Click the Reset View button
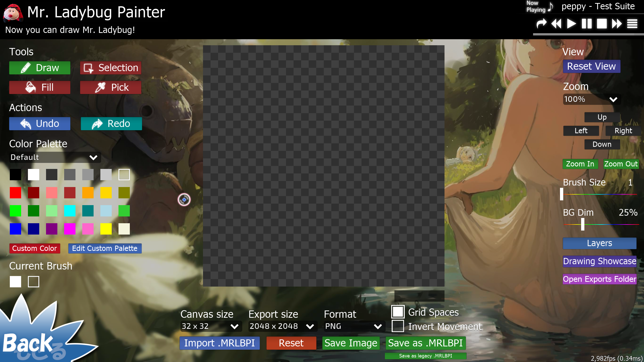 pyautogui.click(x=592, y=66)
